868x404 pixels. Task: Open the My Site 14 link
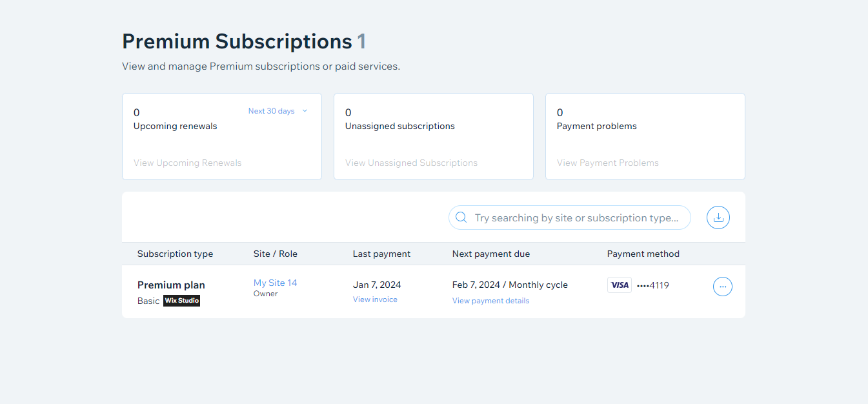[275, 283]
